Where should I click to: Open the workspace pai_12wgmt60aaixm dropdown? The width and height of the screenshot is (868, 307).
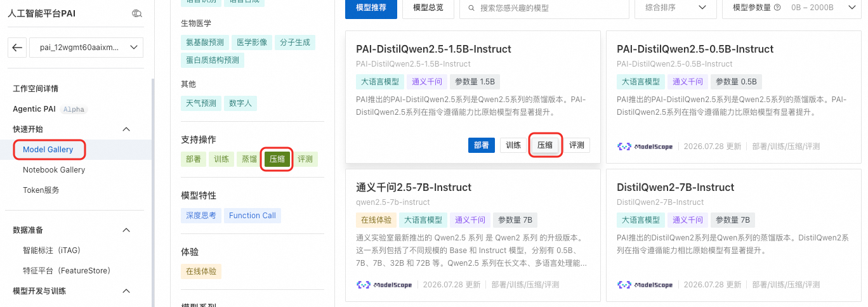click(86, 48)
